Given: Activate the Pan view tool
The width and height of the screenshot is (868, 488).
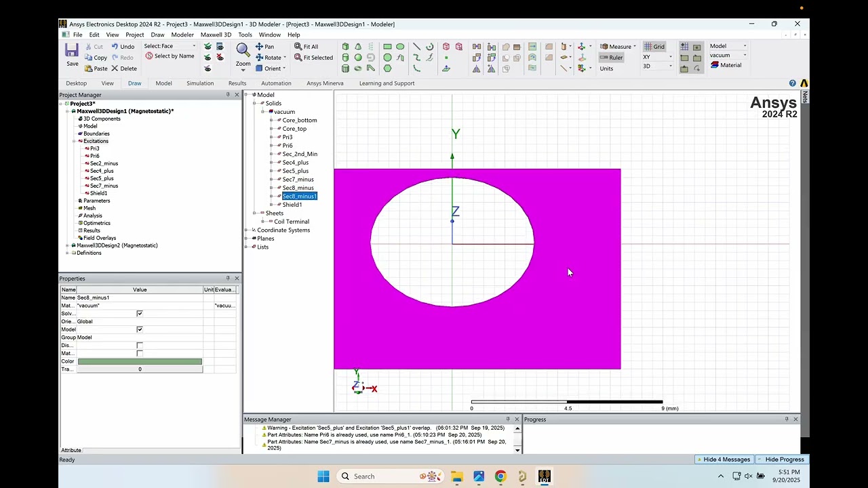Looking at the screenshot, I should point(264,47).
